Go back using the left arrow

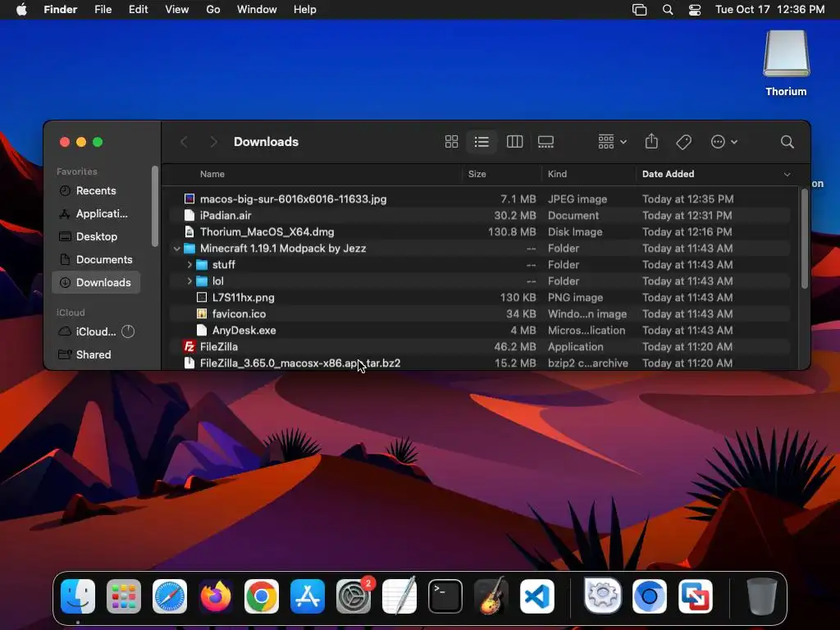pyautogui.click(x=184, y=142)
